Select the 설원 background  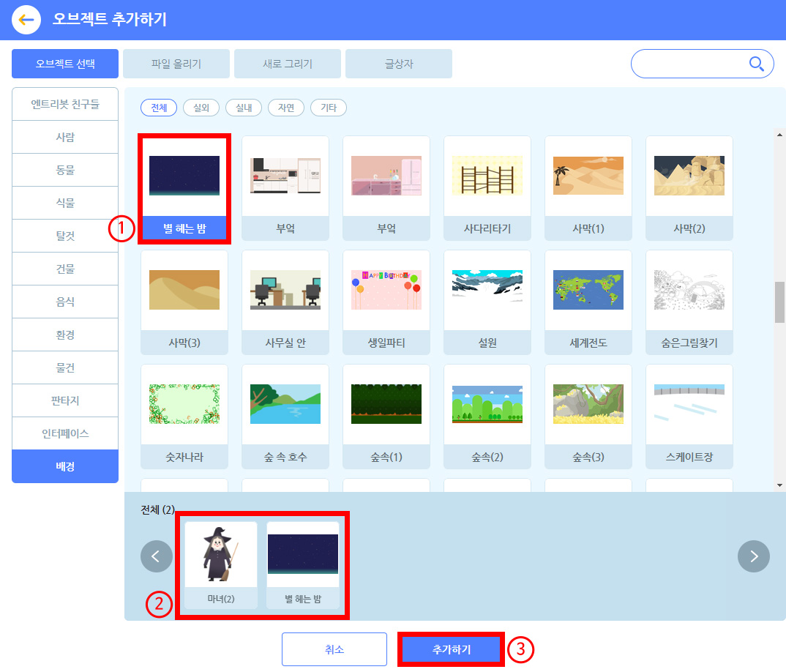487,302
